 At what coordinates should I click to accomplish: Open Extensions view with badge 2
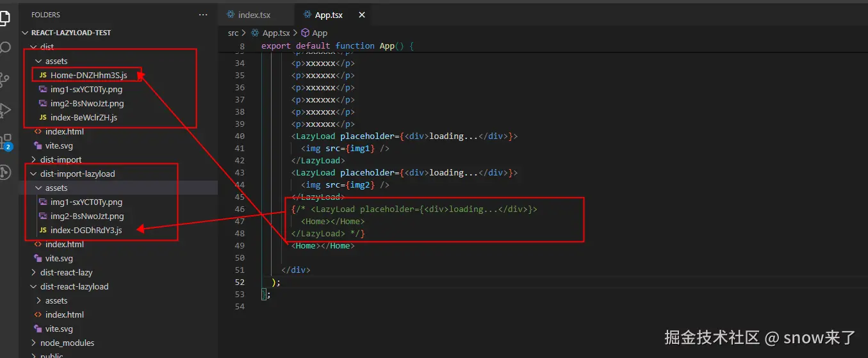coord(5,142)
